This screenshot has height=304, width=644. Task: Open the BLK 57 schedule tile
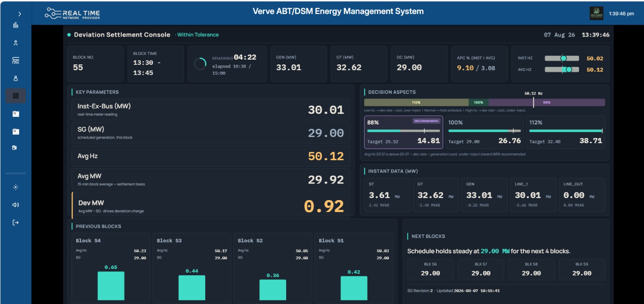point(481,269)
